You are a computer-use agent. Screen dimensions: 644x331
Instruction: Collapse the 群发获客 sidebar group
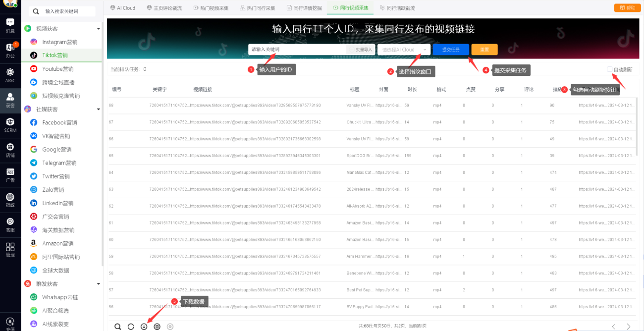click(98, 283)
